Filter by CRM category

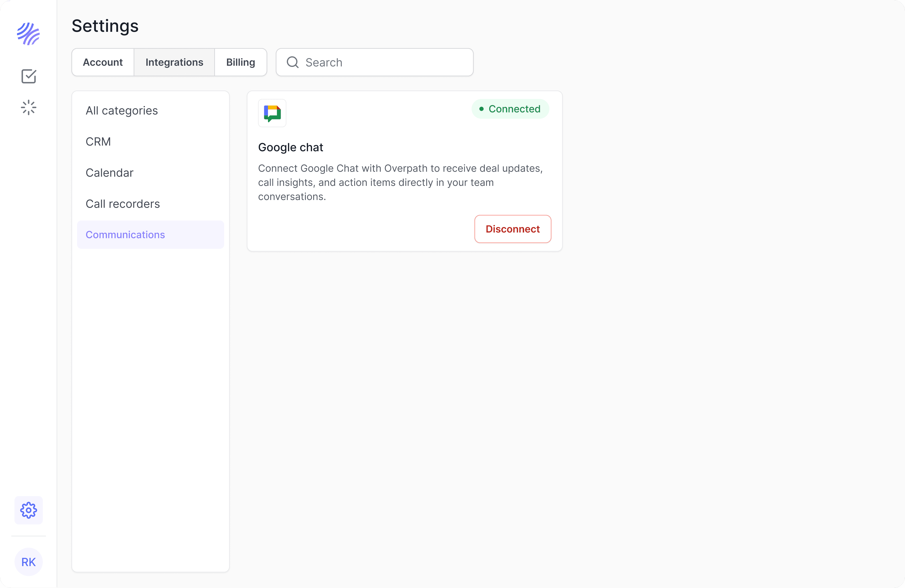(x=98, y=142)
